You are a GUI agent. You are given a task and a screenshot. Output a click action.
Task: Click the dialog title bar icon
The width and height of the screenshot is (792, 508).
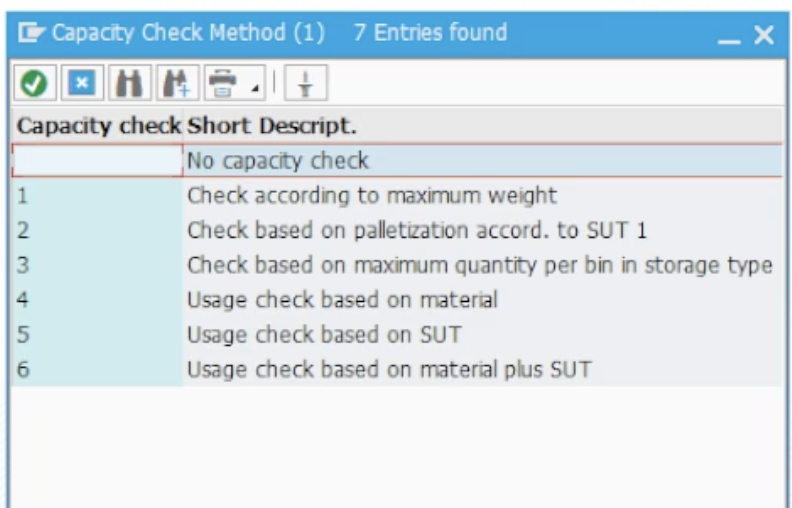tap(32, 34)
